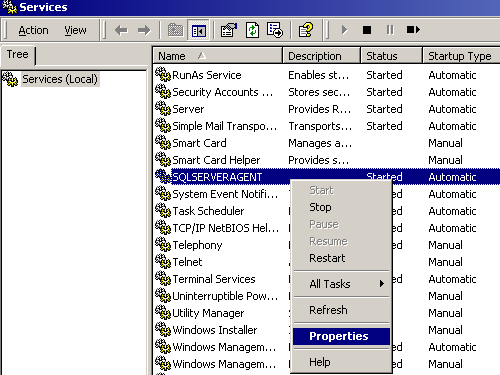Select the Security Accounts service row
Screen dimensions: 500x375
coord(327,92)
